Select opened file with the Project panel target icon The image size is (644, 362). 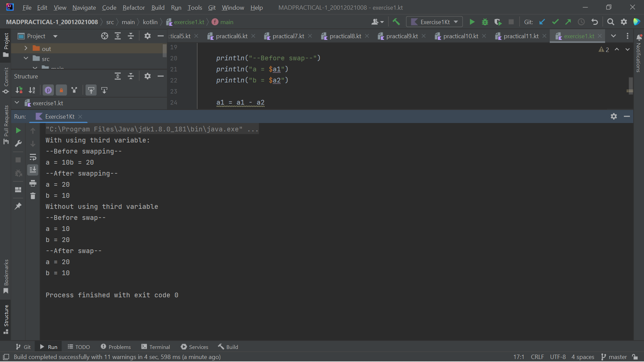[x=105, y=36]
